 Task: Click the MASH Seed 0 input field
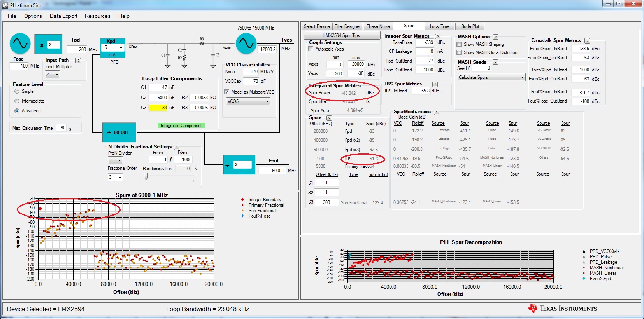[482, 68]
